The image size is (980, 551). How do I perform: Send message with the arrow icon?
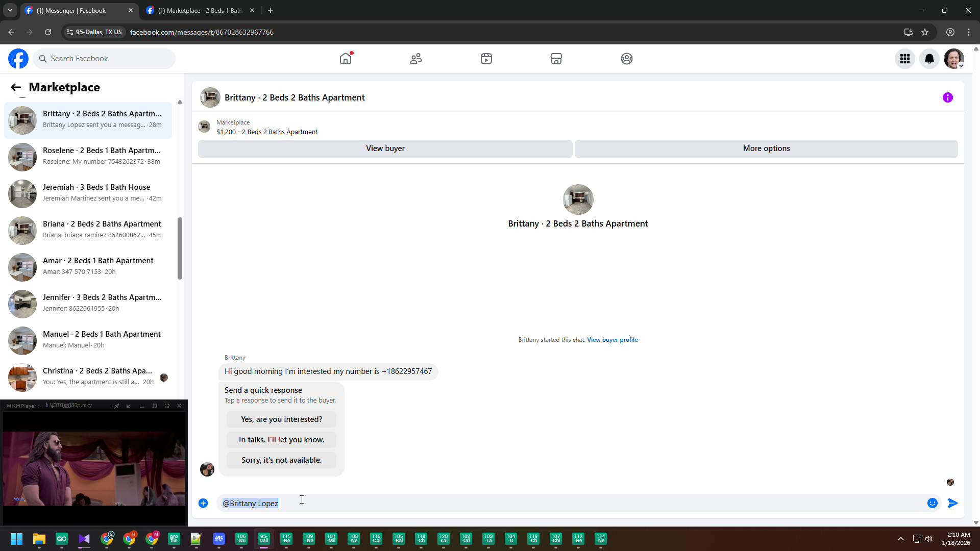point(952,503)
